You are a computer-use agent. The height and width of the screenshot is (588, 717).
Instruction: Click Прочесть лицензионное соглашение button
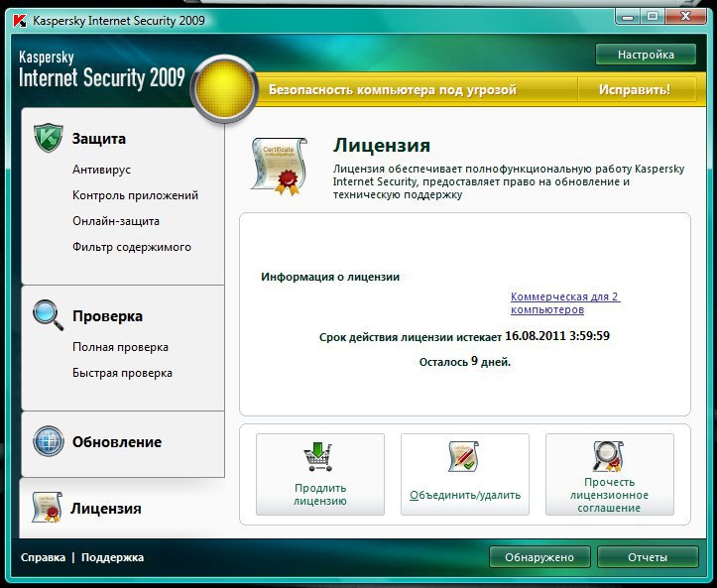pos(610,475)
